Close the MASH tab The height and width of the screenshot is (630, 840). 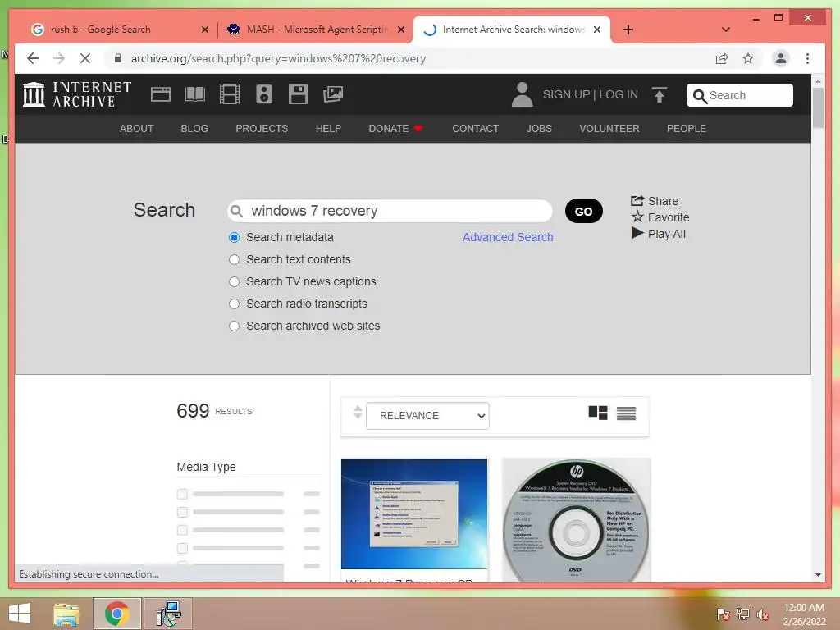click(400, 30)
